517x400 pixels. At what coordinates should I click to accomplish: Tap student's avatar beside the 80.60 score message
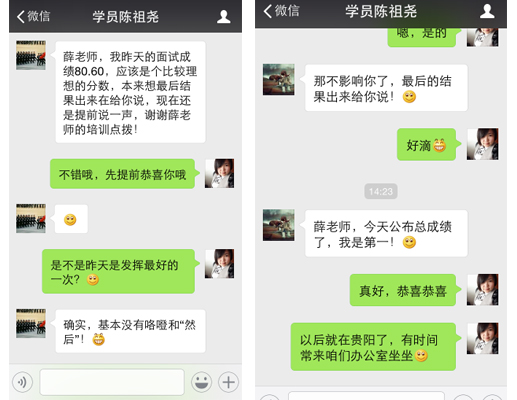(31, 55)
